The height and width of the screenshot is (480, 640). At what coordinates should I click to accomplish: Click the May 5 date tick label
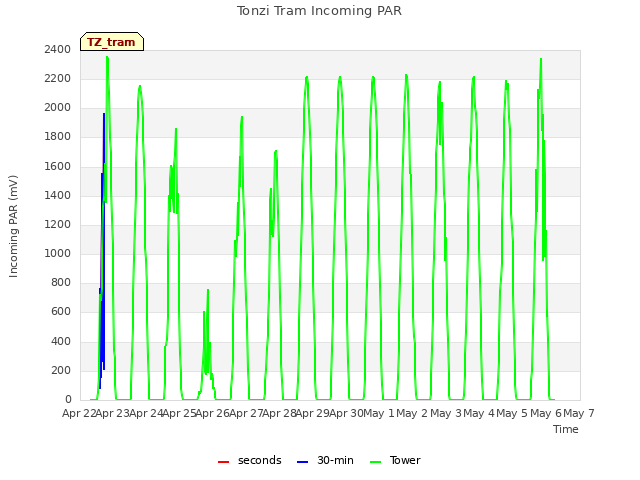pos(512,413)
